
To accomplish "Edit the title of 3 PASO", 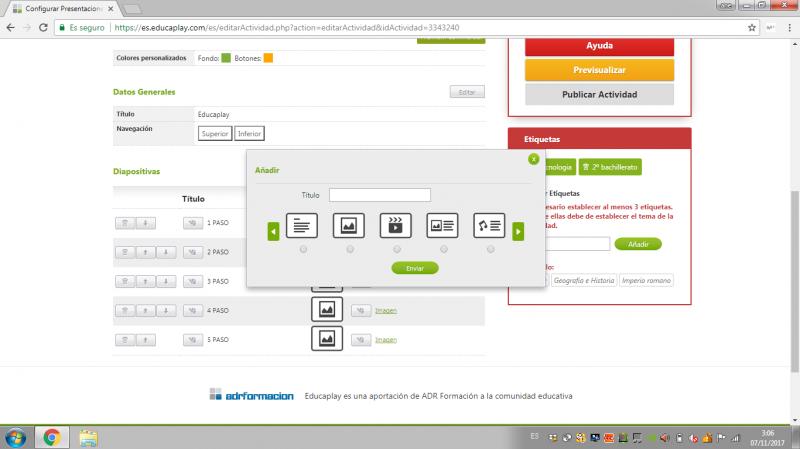I will [x=193, y=281].
